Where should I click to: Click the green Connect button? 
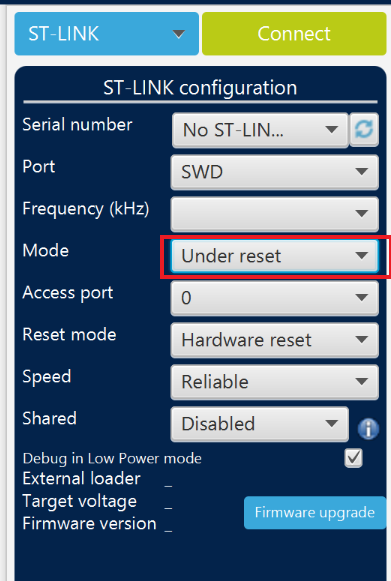pyautogui.click(x=294, y=34)
